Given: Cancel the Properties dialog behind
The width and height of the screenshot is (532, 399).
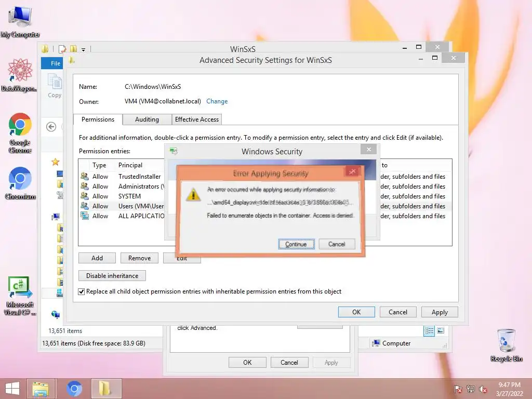Looking at the screenshot, I should click(289, 362).
